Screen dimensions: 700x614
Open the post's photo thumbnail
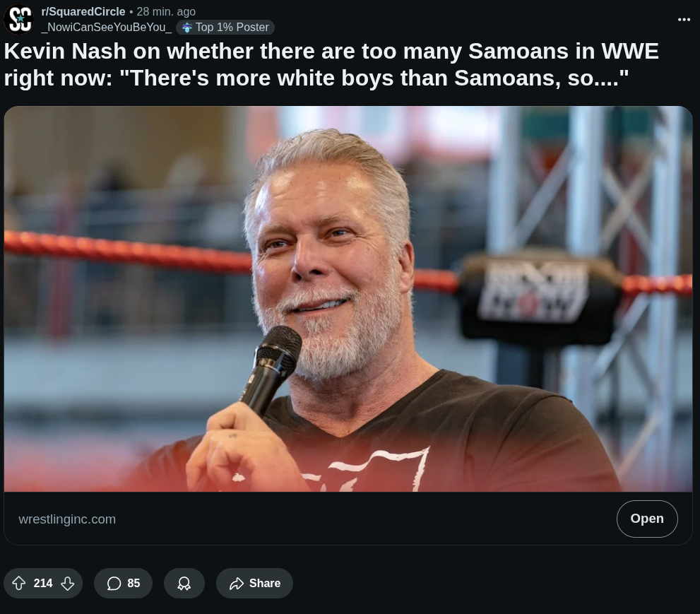click(348, 298)
